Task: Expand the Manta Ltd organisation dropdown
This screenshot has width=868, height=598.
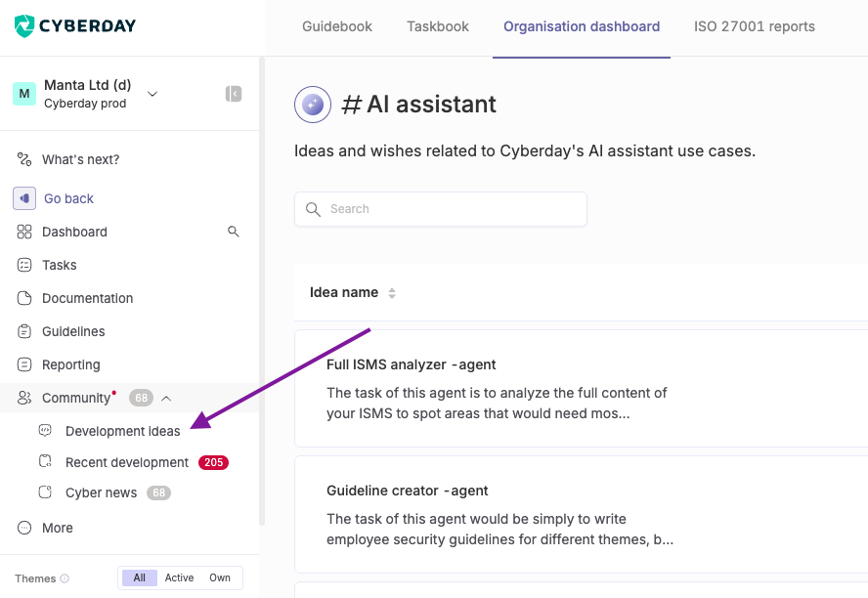Action: [152, 94]
